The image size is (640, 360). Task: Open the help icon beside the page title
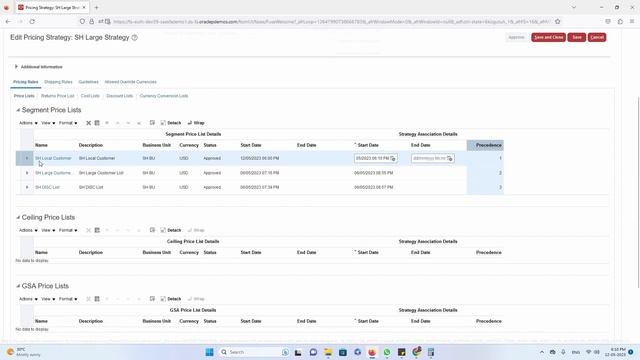(x=134, y=38)
